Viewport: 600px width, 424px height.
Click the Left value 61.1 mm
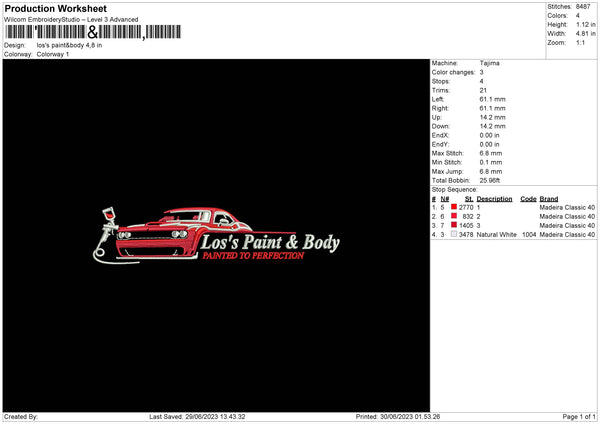point(492,99)
